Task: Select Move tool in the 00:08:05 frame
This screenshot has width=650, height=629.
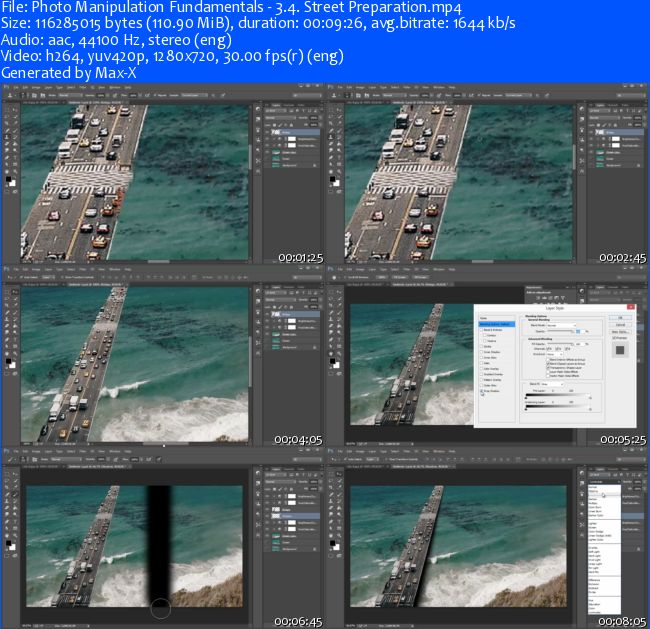Action: point(340,474)
